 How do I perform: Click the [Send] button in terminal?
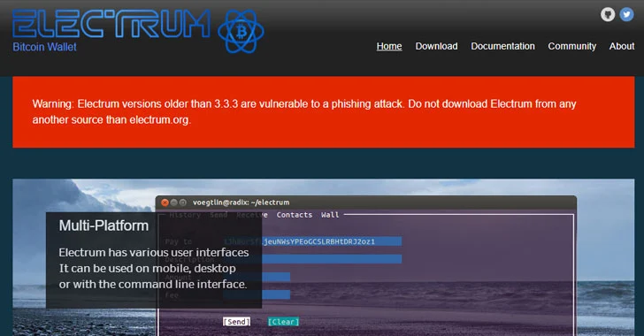(236, 322)
